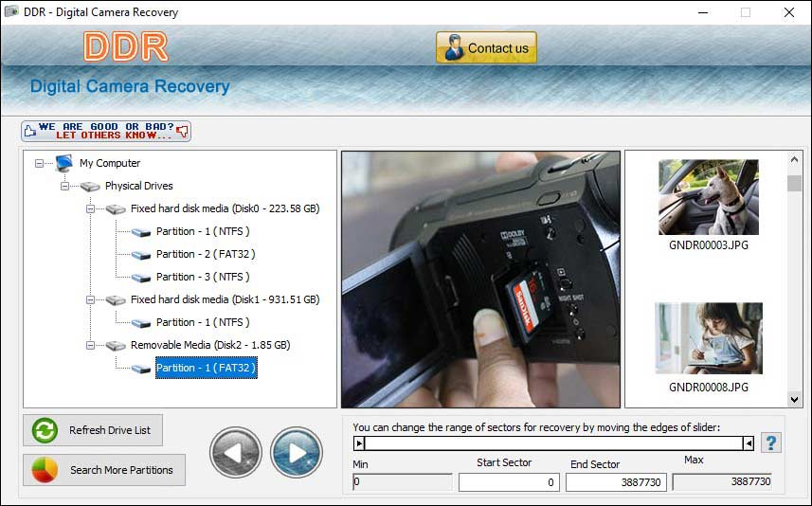Image resolution: width=812 pixels, height=506 pixels.
Task: Click the left edge handle of sector slider
Action: tap(359, 443)
